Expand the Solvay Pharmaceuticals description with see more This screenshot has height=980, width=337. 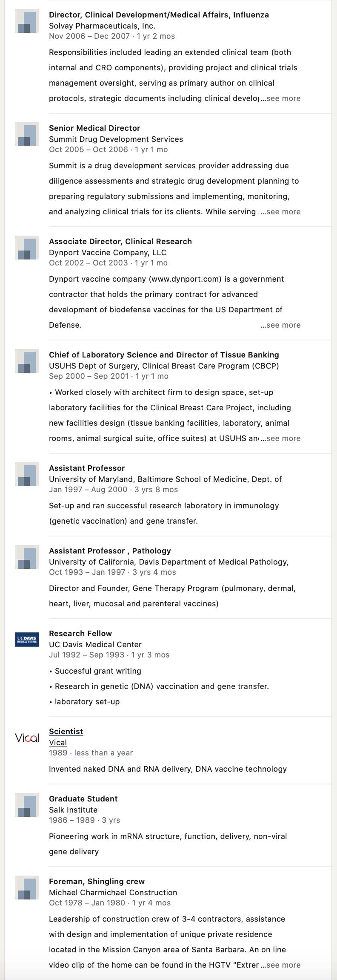(x=280, y=98)
